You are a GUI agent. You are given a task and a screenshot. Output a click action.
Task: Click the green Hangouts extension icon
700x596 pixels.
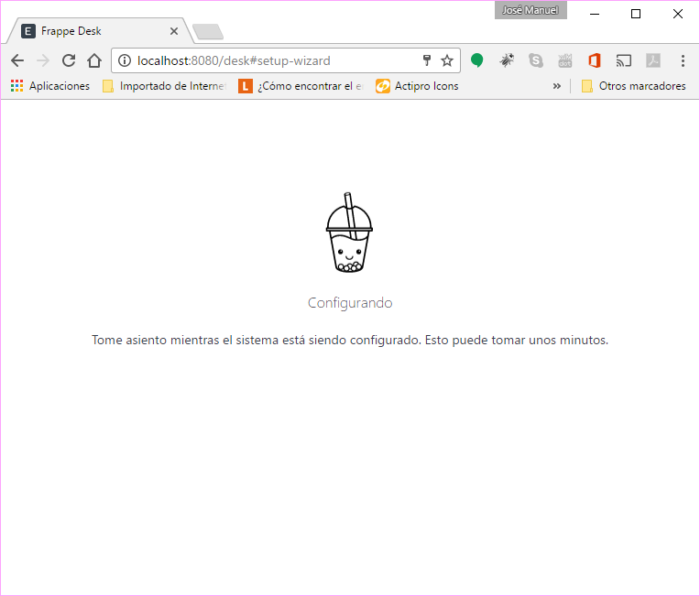[x=477, y=60]
